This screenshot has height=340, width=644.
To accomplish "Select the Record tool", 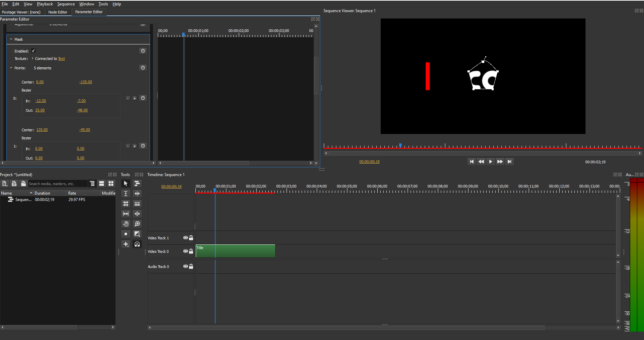I will [125, 234].
